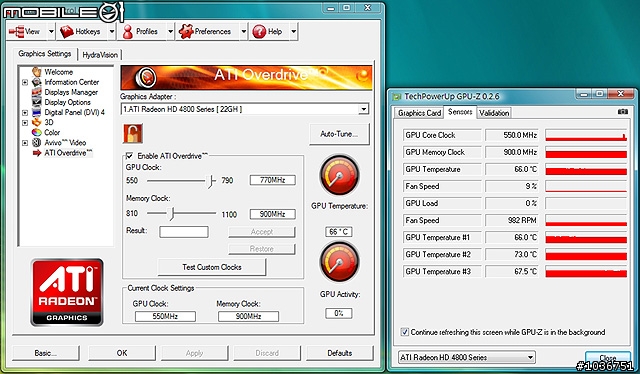
Task: Expand the Information Center tree node
Action: coord(25,82)
